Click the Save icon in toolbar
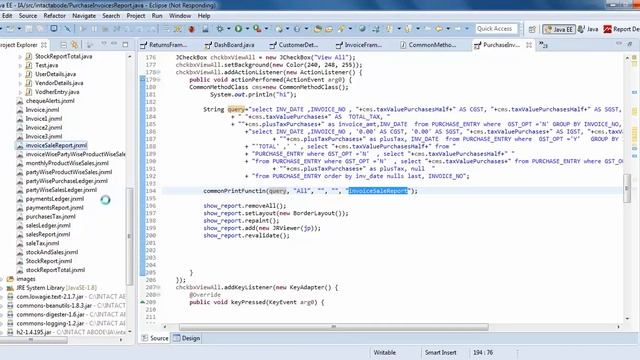640x360 pixels. (29, 29)
